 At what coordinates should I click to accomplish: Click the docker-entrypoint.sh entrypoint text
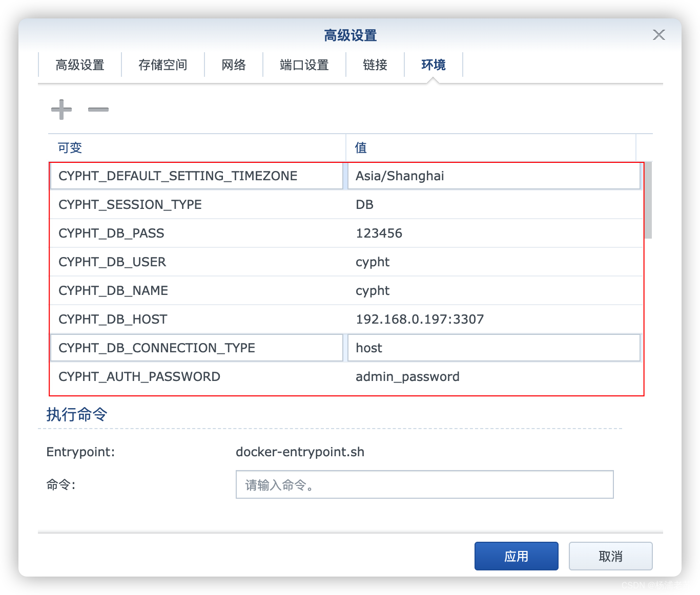tap(300, 452)
